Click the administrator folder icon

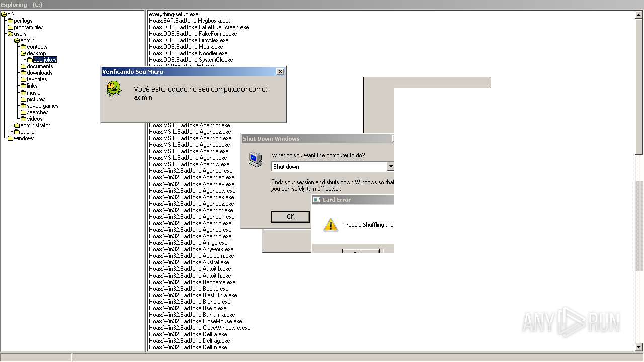17,125
